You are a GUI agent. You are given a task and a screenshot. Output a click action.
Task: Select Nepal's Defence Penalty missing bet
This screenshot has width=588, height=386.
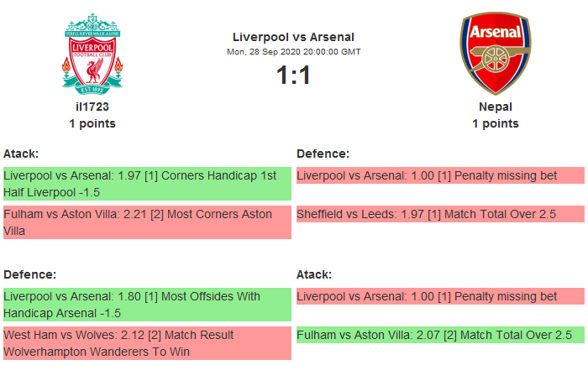point(440,175)
